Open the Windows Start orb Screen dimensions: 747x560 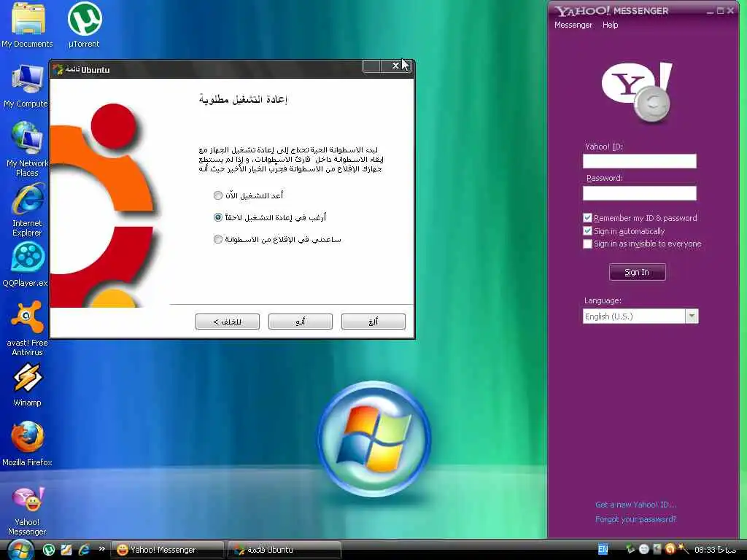click(21, 550)
